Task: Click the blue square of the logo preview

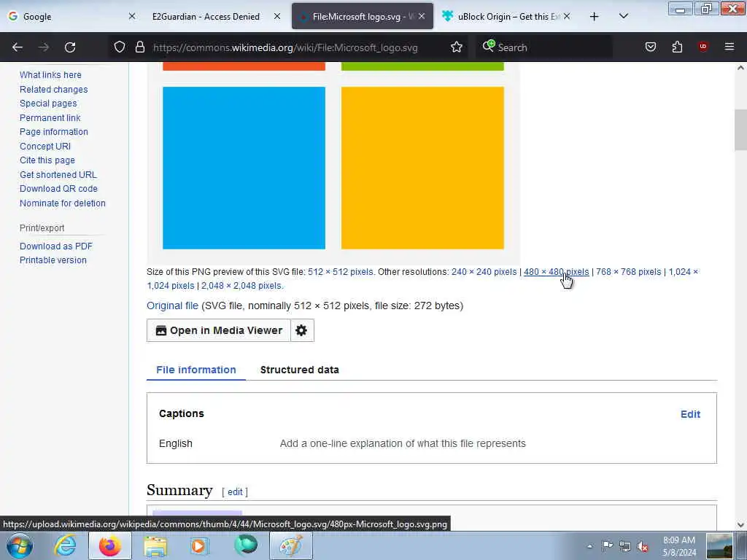Action: (244, 168)
